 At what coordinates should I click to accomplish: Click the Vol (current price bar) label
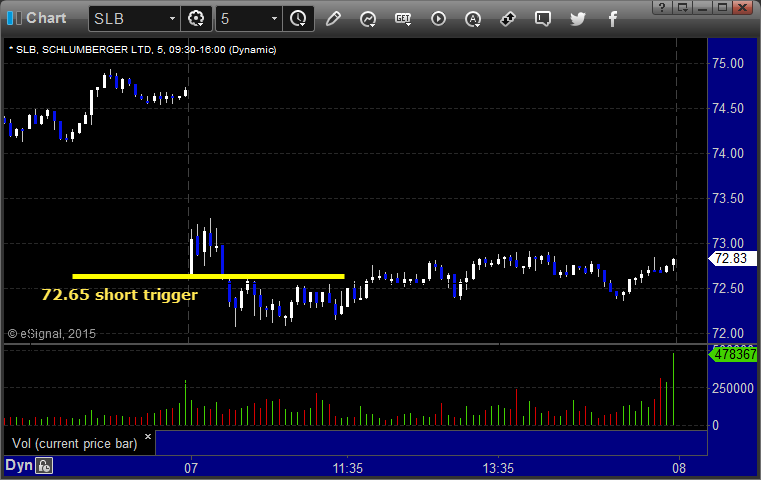[75, 444]
